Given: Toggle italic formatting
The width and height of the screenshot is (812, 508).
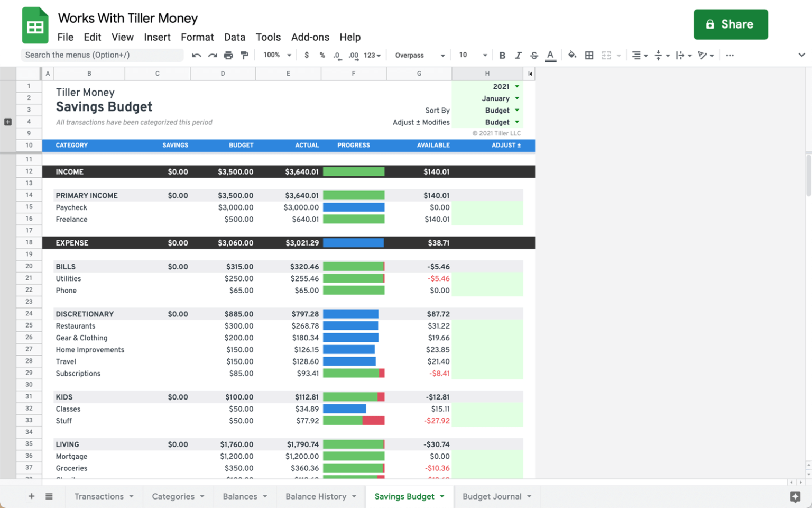Looking at the screenshot, I should (x=518, y=55).
